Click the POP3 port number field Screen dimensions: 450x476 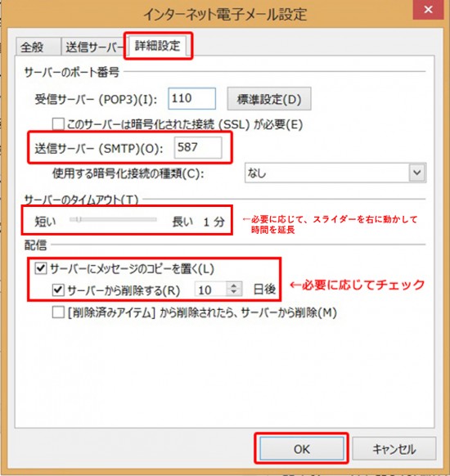coord(192,99)
